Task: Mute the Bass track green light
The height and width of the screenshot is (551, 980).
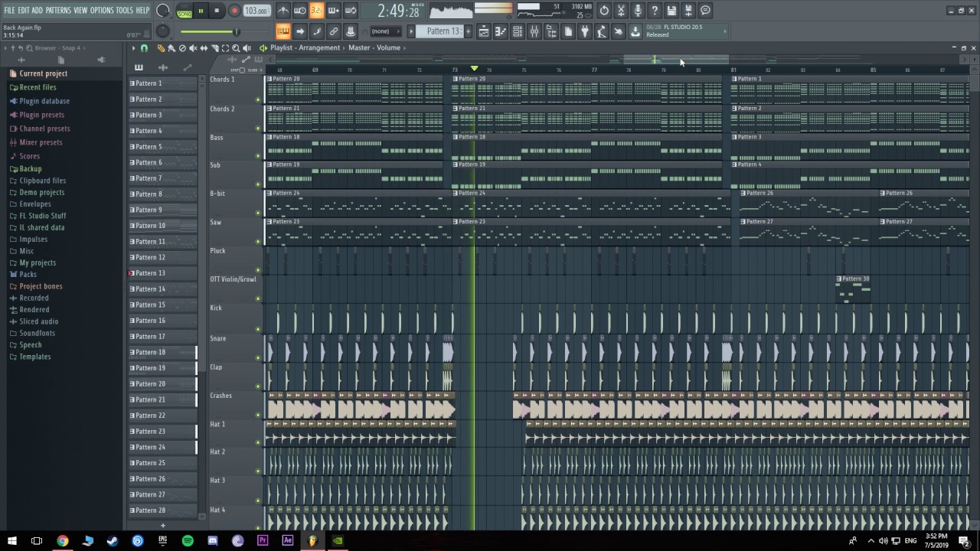Action: click(x=258, y=158)
